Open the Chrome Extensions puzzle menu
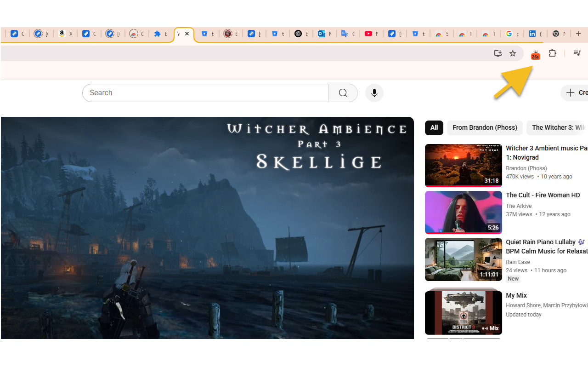 tap(553, 53)
